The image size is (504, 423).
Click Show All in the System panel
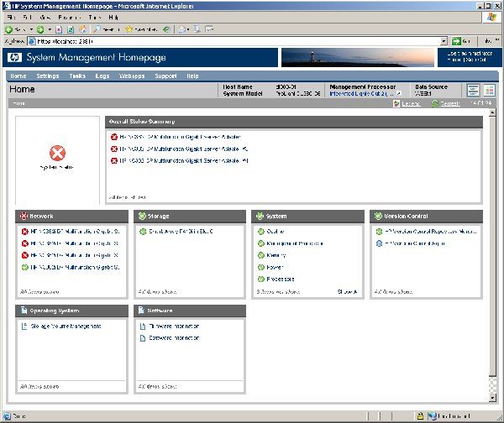click(x=347, y=291)
